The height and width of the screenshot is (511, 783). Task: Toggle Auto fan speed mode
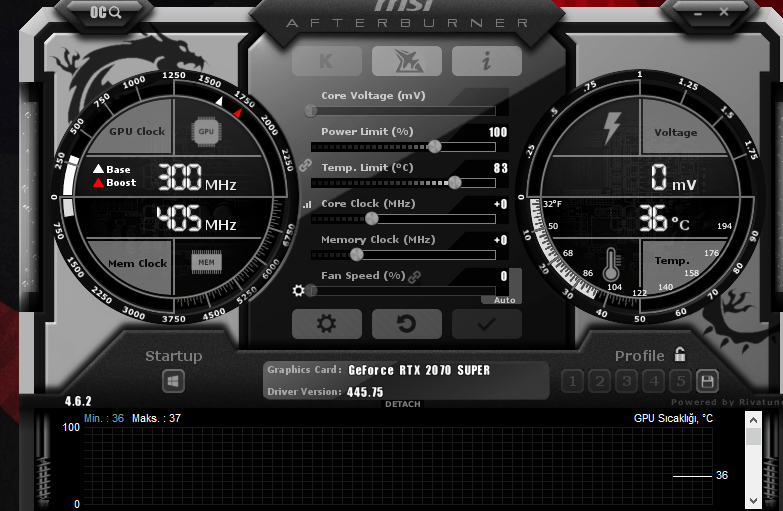click(x=504, y=300)
